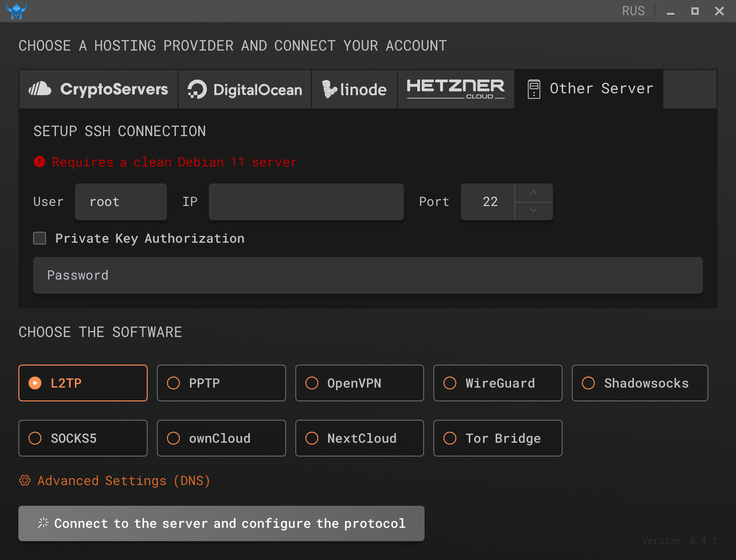Click the 'SETUP SSH CONNECTION' heading
The width and height of the screenshot is (736, 560).
coord(120,131)
